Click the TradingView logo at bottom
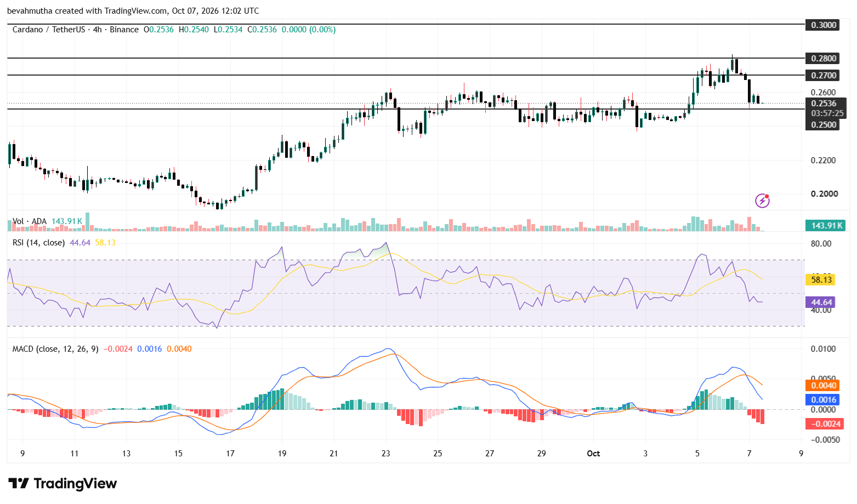857x504 pixels. coord(63,483)
